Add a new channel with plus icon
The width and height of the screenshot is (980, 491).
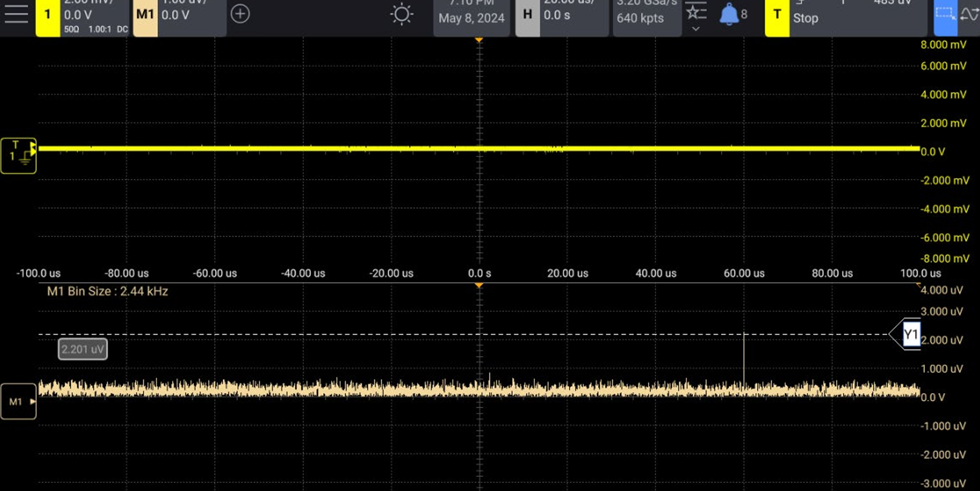click(x=240, y=14)
